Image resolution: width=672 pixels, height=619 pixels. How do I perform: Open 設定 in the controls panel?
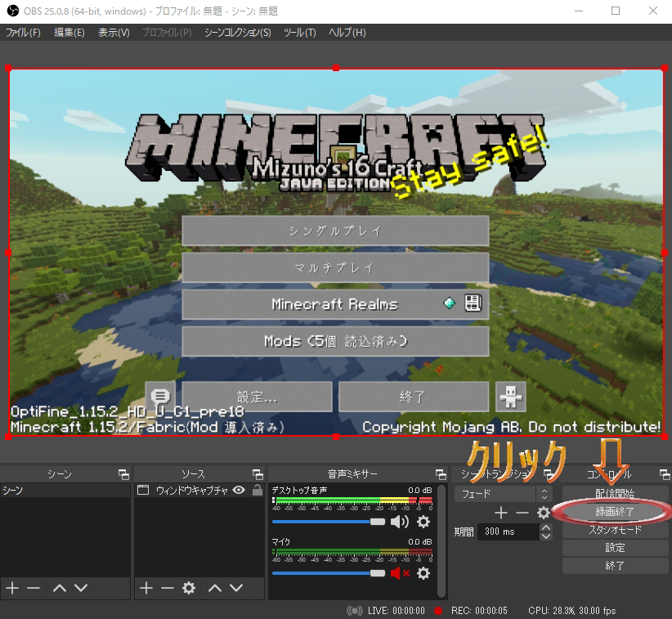[x=615, y=548]
